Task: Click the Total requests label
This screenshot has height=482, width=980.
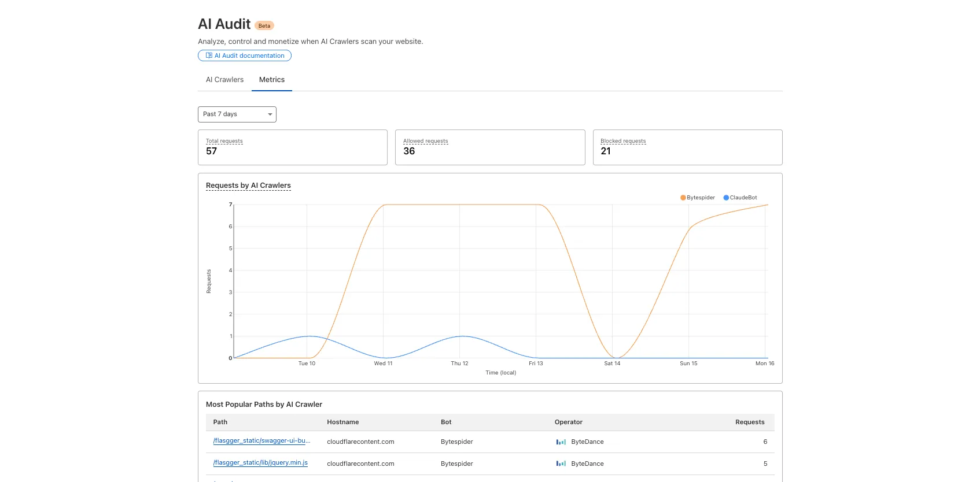Action: 224,141
